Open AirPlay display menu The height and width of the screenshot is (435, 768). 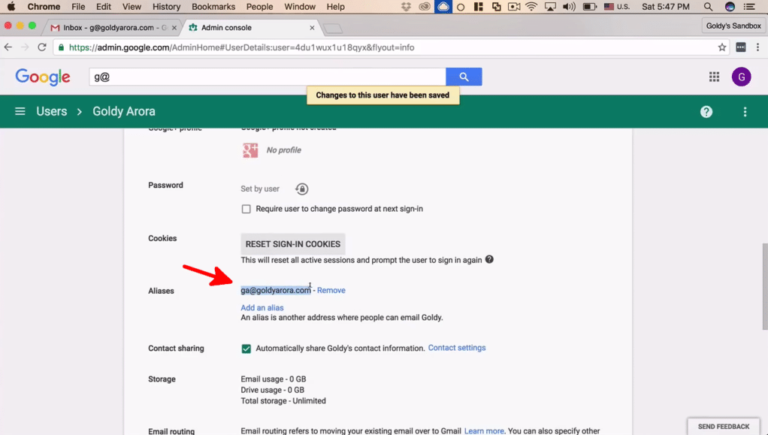(x=550, y=6)
